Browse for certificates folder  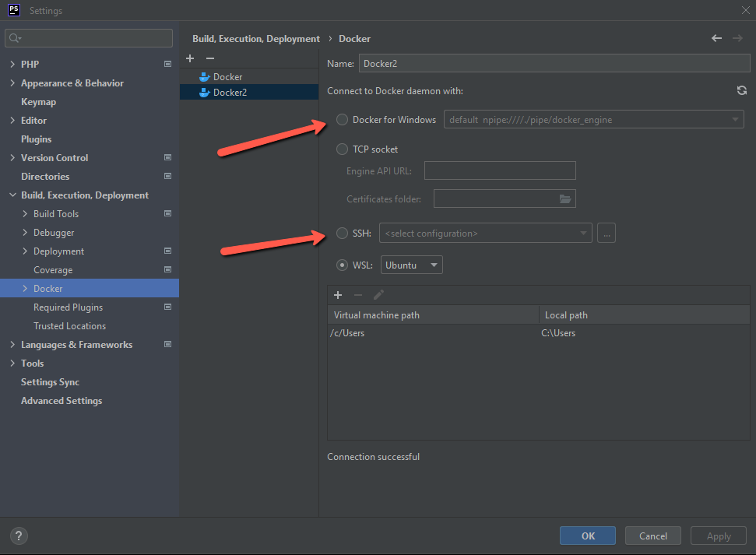565,198
